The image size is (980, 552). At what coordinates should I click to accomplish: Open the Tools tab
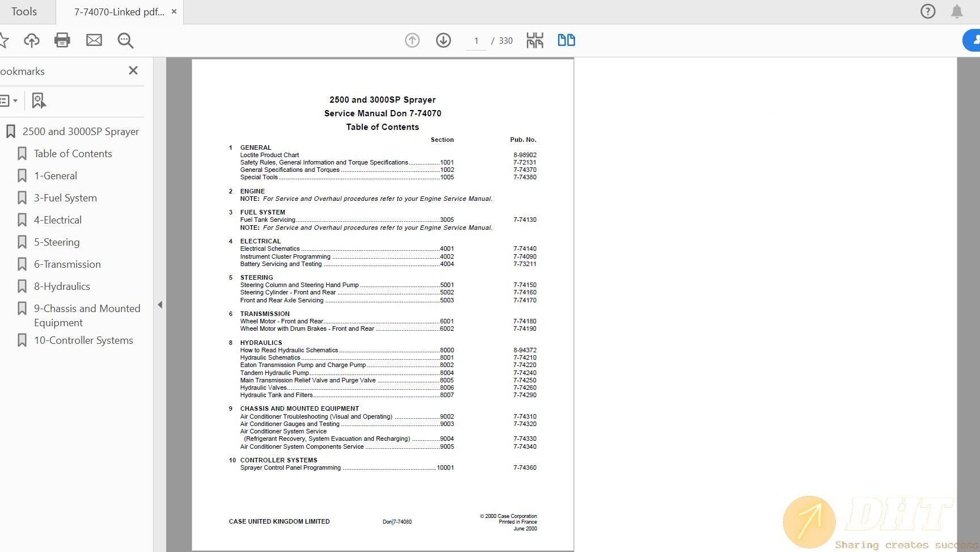[24, 11]
